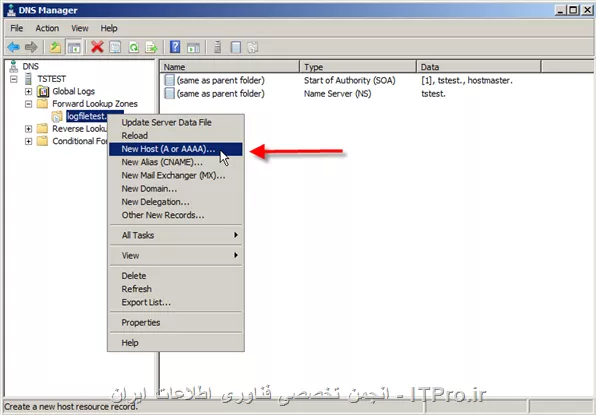Viewport: 596px width, 415px height.
Task: Choose Export List from context menu
Action: pos(176,303)
